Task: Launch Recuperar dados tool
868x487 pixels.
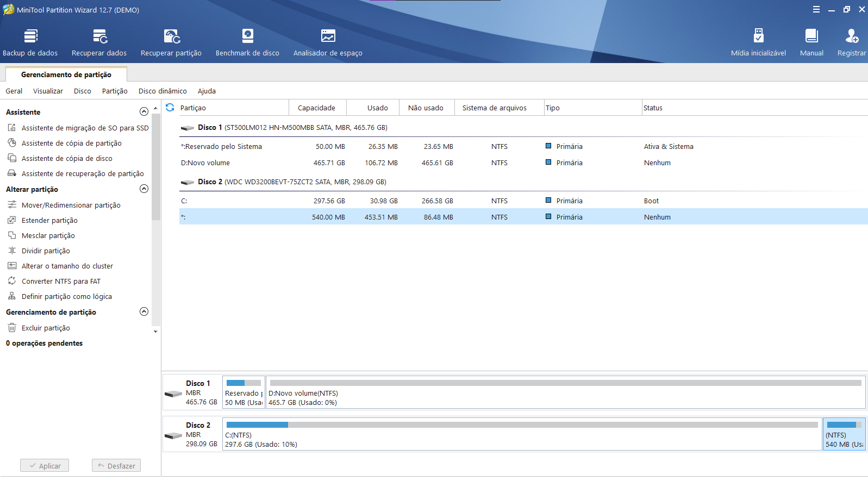Action: click(99, 43)
